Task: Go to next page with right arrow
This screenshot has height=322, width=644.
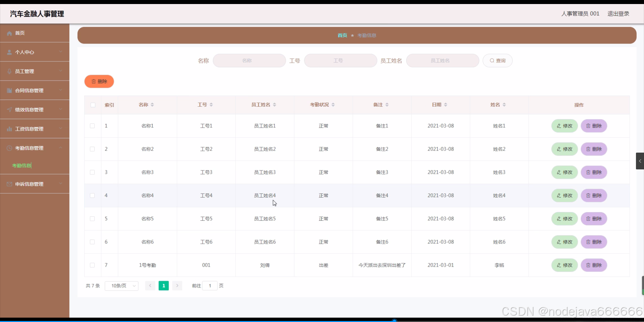Action: (x=177, y=286)
